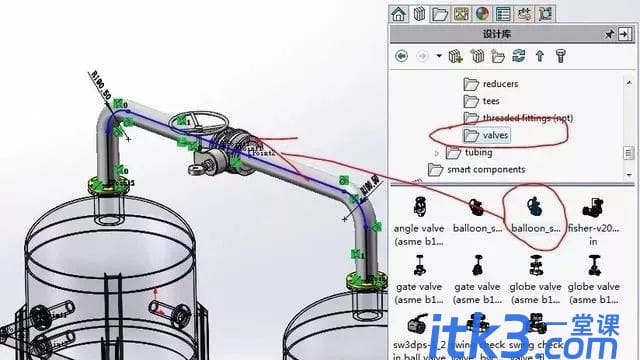Select the sw3dps ball valve part
Screen dimensions: 640x360
point(418,337)
